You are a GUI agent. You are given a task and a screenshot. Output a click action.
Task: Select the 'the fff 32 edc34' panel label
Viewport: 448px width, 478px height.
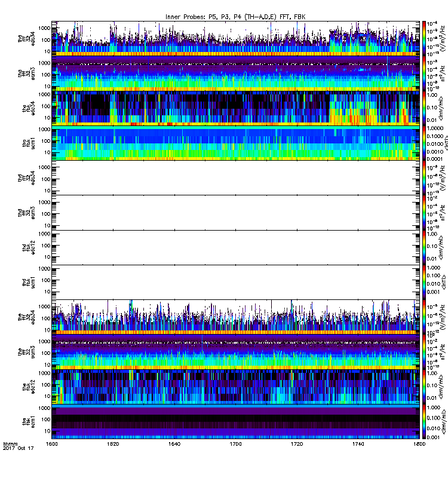26,317
